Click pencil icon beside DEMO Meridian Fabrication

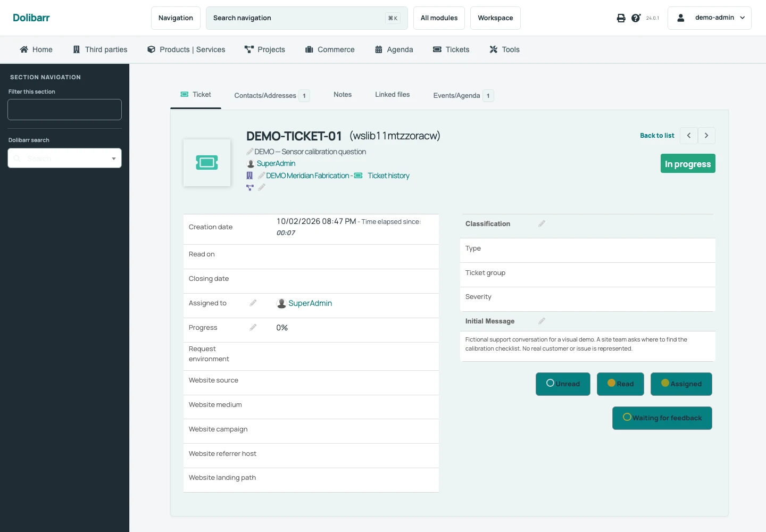tap(261, 176)
